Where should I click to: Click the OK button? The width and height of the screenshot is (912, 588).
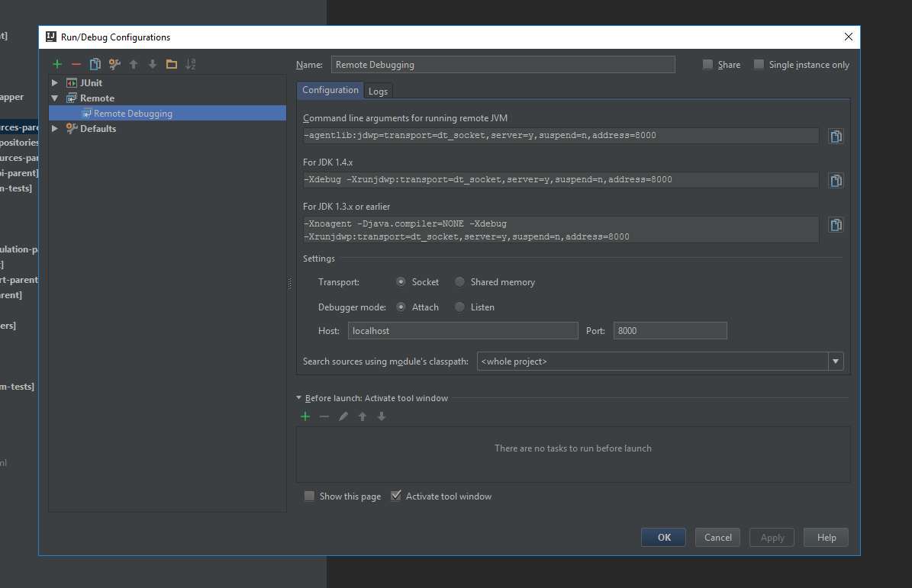click(x=663, y=538)
